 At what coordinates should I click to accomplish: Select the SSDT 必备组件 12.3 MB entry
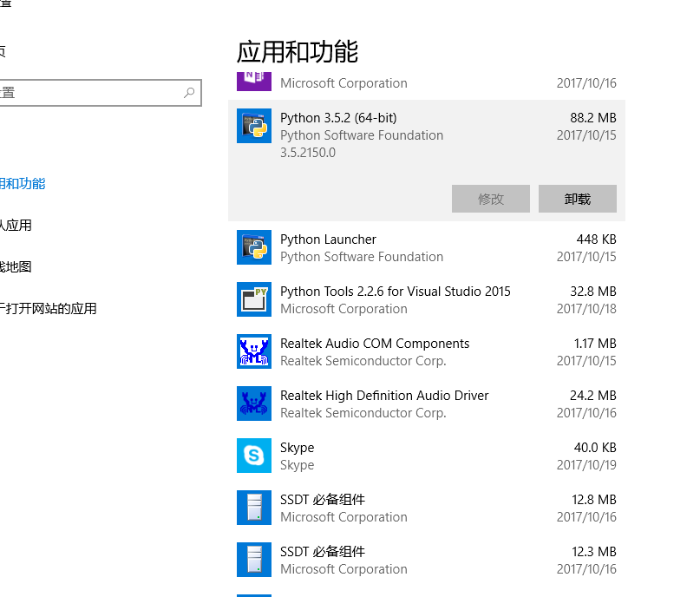pos(427,560)
